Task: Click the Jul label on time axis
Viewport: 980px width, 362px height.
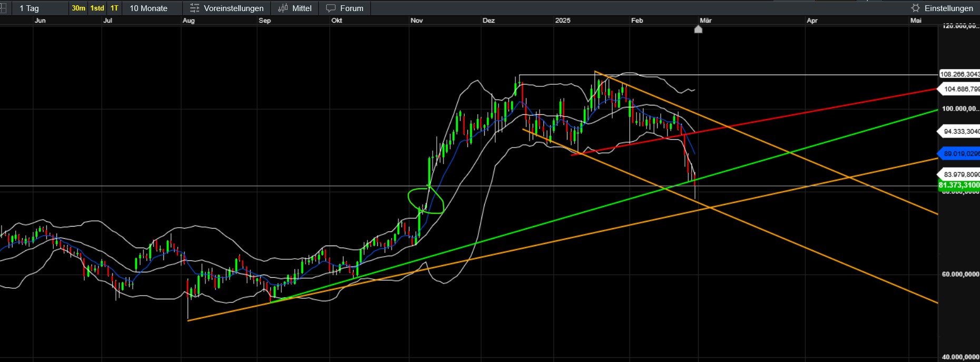Action: tap(108, 21)
